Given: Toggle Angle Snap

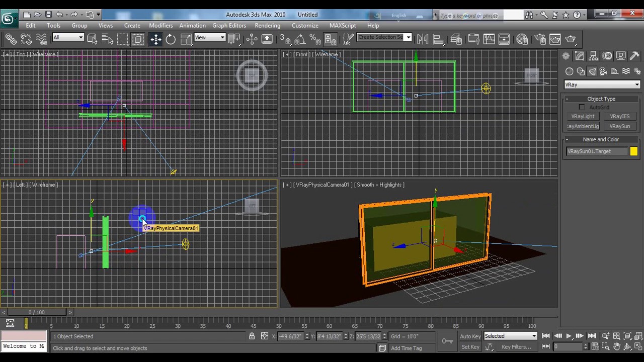Looking at the screenshot, I should (x=300, y=39).
